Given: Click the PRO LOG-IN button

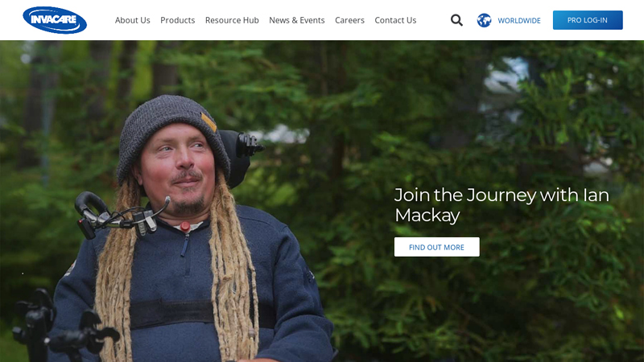Looking at the screenshot, I should (x=588, y=20).
